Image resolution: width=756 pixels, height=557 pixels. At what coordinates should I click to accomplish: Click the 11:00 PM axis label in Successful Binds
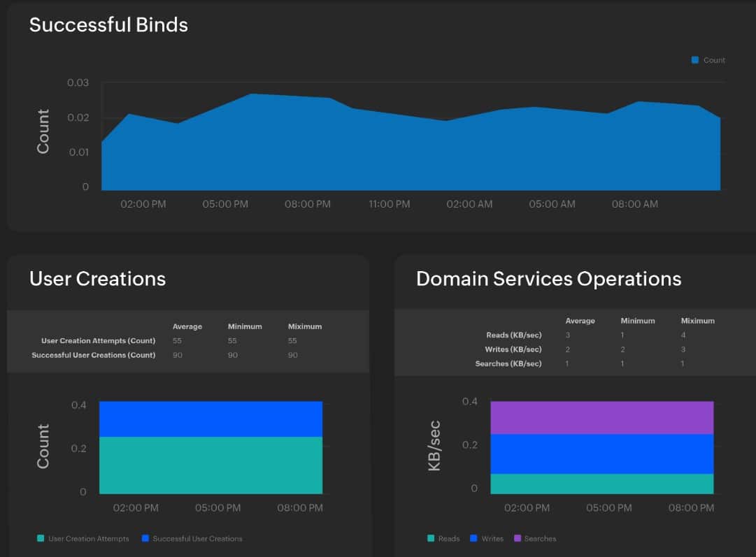click(x=390, y=204)
